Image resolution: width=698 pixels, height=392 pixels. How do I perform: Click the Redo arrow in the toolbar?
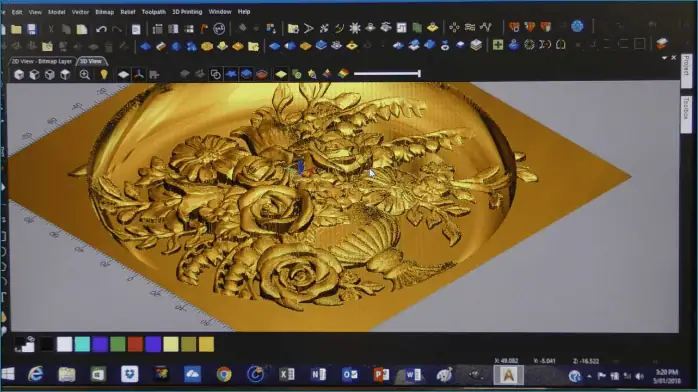[117, 29]
